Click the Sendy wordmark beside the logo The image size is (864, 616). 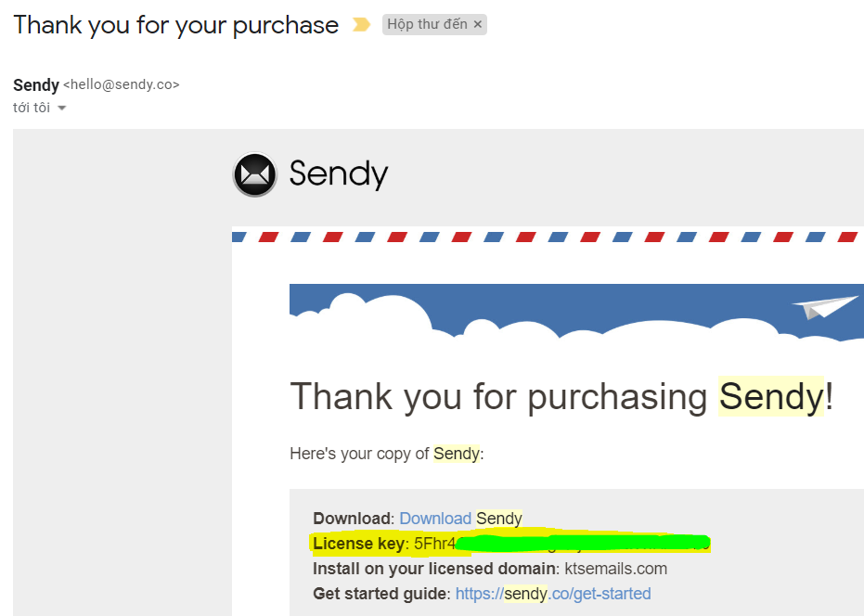pyautogui.click(x=338, y=174)
